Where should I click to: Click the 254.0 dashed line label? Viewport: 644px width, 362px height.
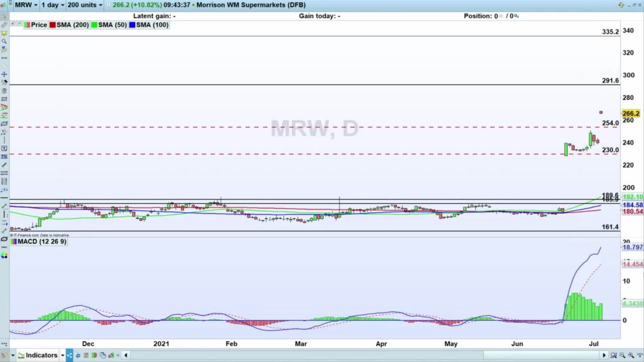[610, 123]
